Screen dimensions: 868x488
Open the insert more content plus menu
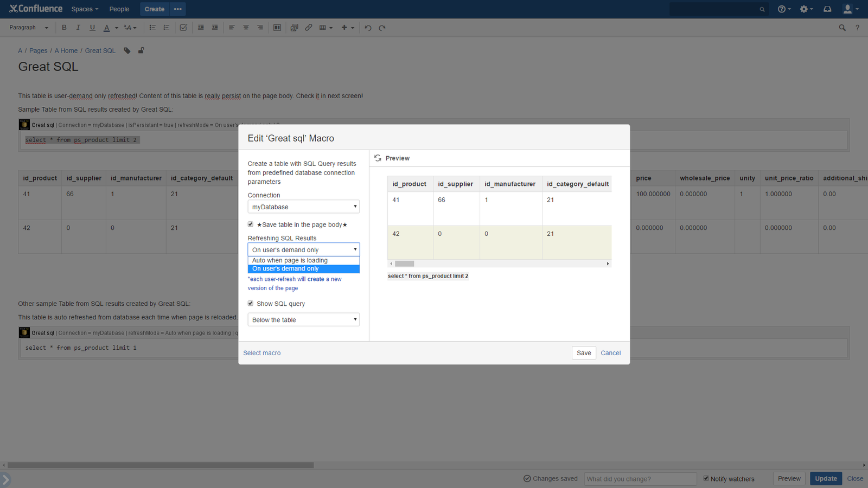(348, 28)
